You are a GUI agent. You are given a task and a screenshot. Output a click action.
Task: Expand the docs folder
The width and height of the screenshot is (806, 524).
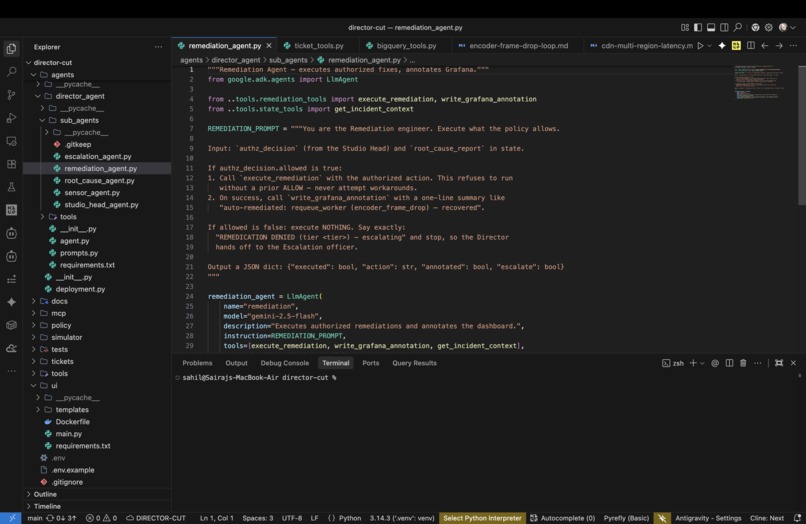[33, 301]
